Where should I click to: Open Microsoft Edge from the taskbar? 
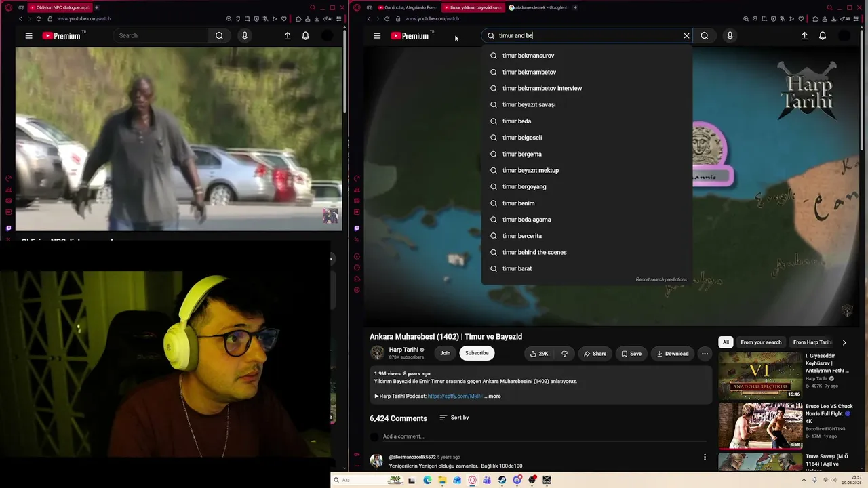pos(427,480)
